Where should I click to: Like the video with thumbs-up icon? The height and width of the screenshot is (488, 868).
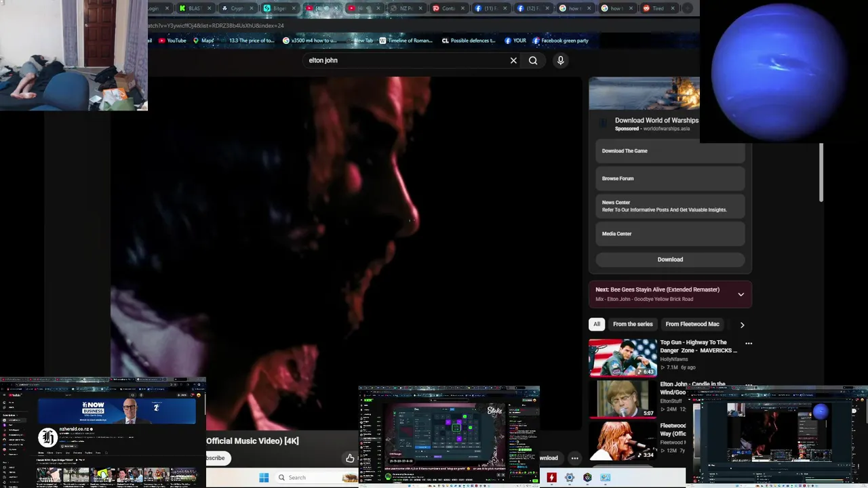350,458
